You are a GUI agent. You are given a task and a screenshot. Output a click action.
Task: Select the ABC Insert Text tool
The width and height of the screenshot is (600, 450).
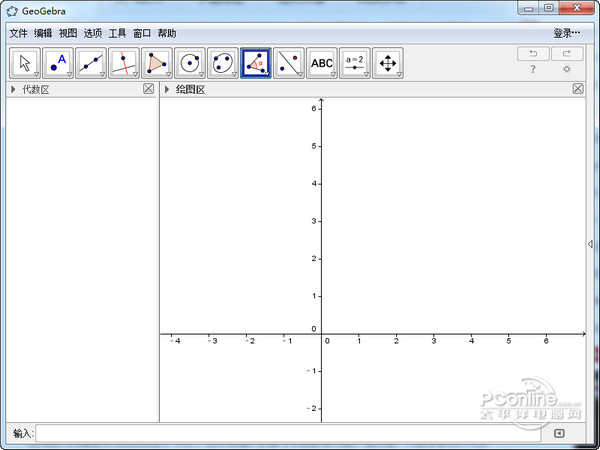(322, 63)
